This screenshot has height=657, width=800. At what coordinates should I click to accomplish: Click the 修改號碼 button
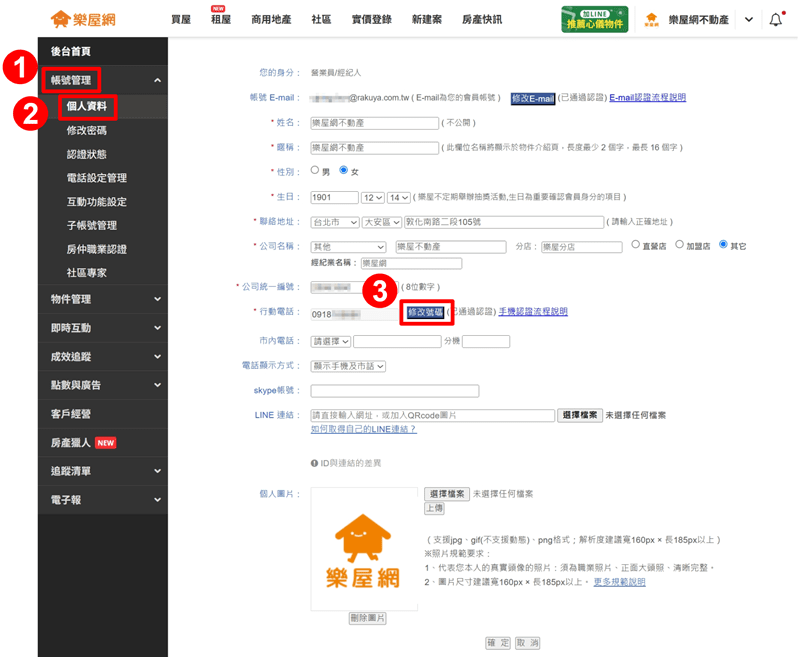click(425, 312)
